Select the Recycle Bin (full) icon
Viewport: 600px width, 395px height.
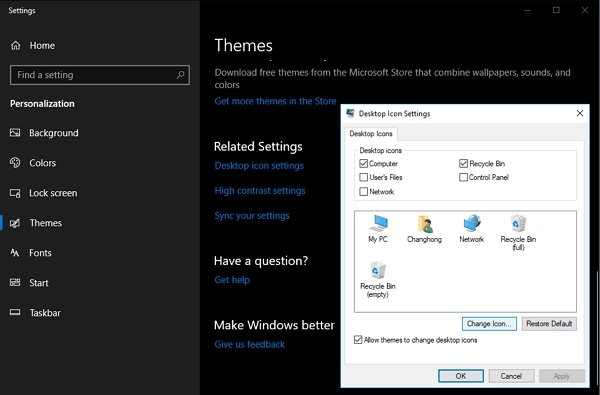point(518,232)
